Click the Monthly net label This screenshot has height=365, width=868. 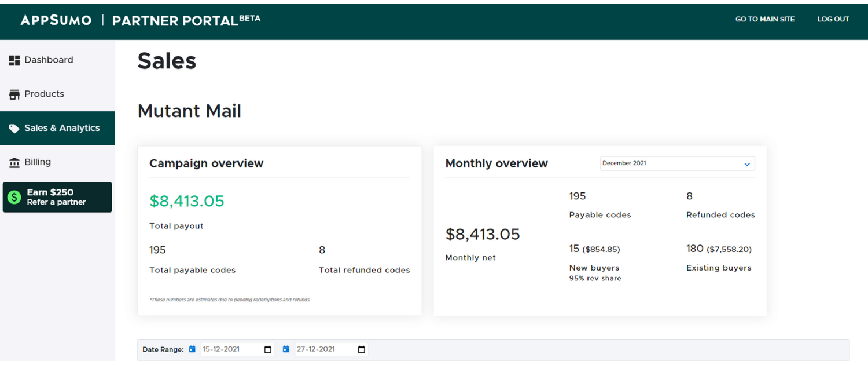tap(470, 258)
